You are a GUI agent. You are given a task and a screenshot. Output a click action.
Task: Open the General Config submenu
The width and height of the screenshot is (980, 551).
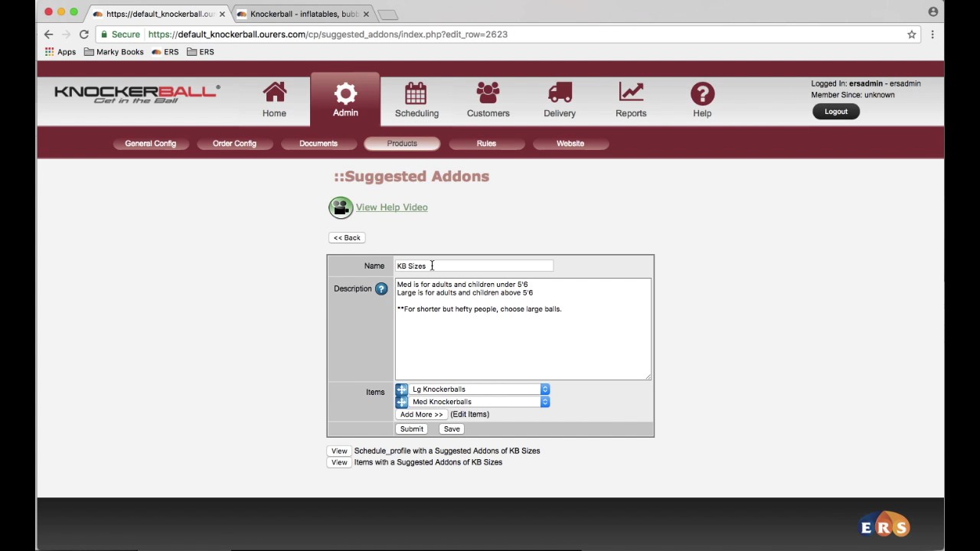(x=151, y=143)
